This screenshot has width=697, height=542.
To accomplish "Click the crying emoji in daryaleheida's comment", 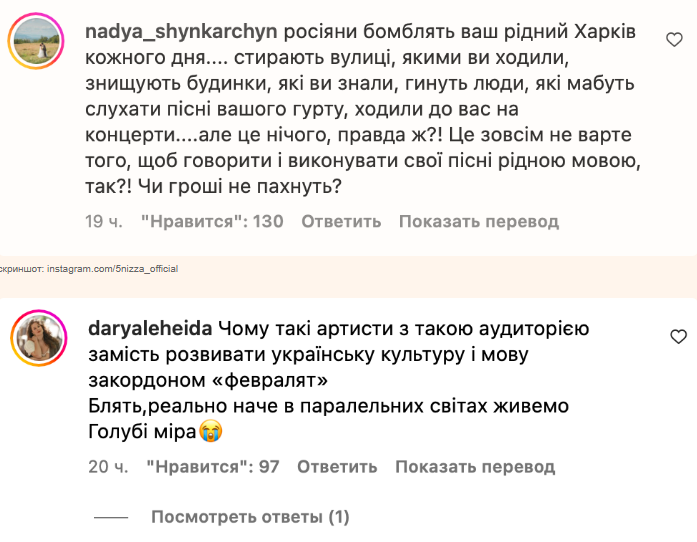I will click(209, 432).
